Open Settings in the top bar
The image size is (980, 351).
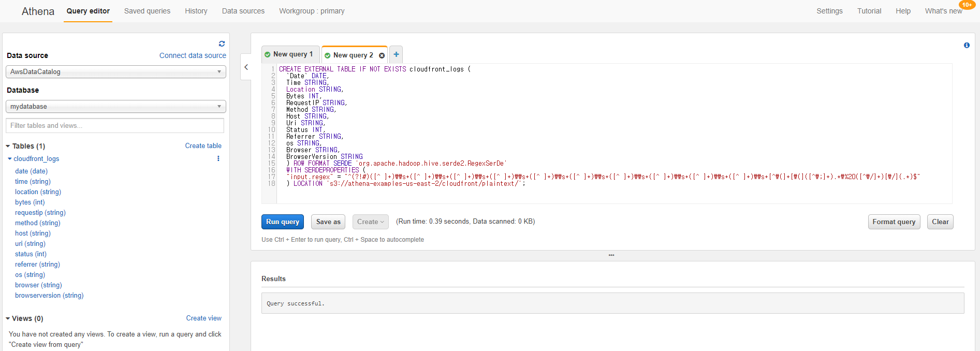[829, 11]
